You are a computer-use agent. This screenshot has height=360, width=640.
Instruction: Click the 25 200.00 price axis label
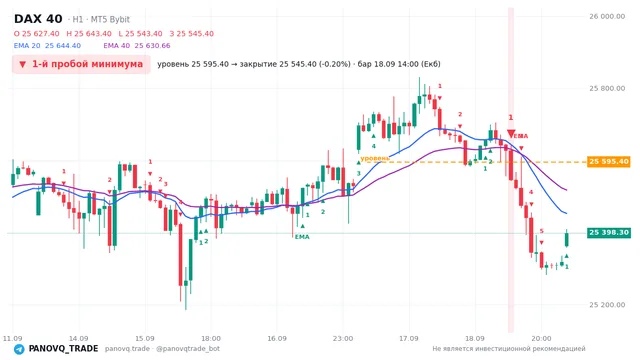click(x=607, y=305)
